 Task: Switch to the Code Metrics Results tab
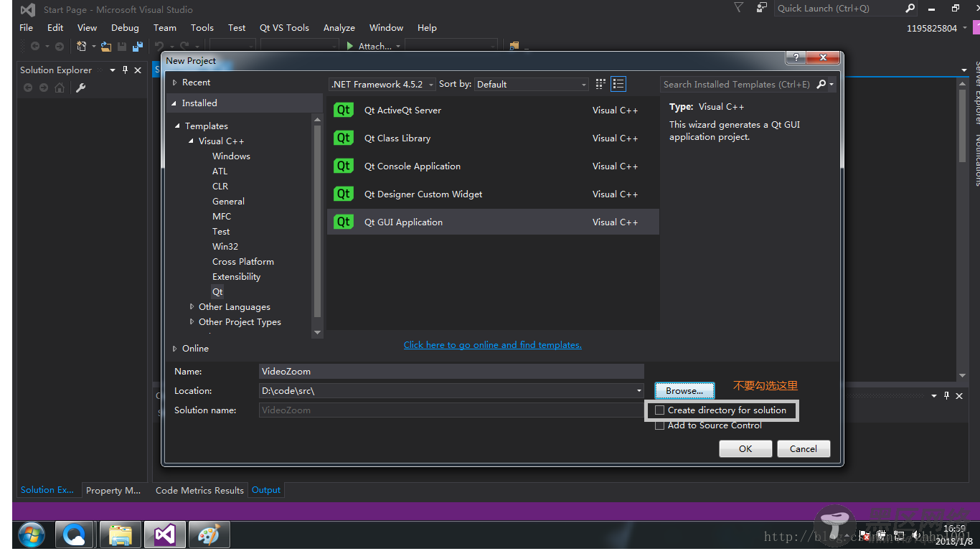click(199, 490)
